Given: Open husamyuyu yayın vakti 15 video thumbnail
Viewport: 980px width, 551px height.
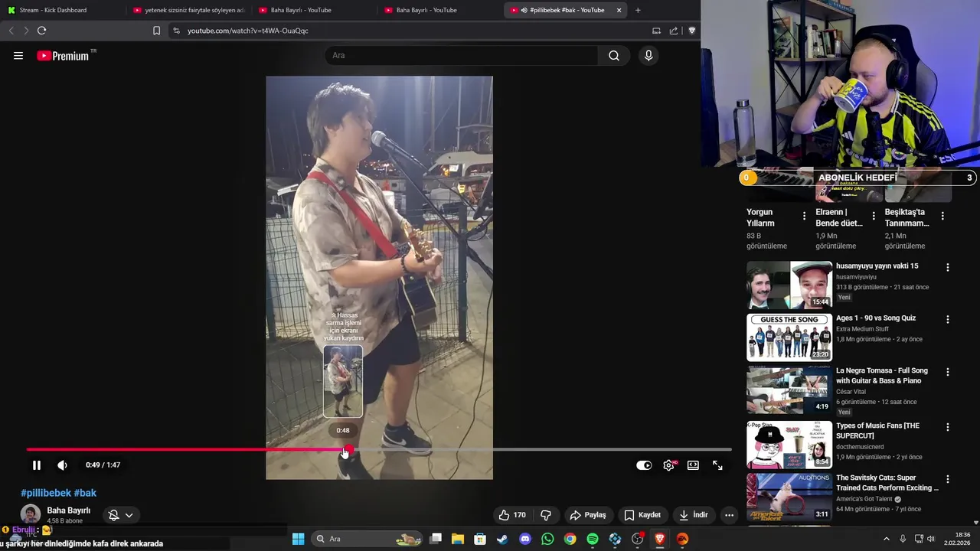Looking at the screenshot, I should point(789,285).
